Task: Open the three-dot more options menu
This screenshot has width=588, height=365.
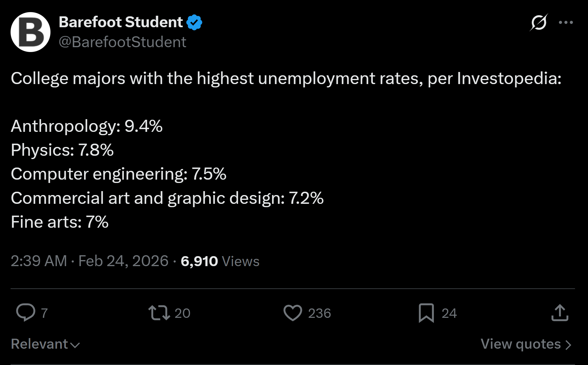Action: pos(566,22)
